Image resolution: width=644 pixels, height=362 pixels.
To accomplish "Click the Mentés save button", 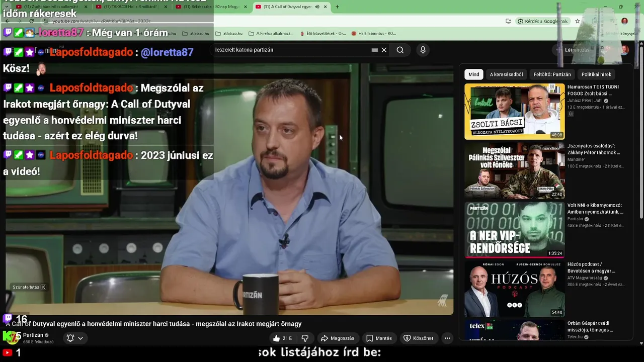I will tap(379, 338).
